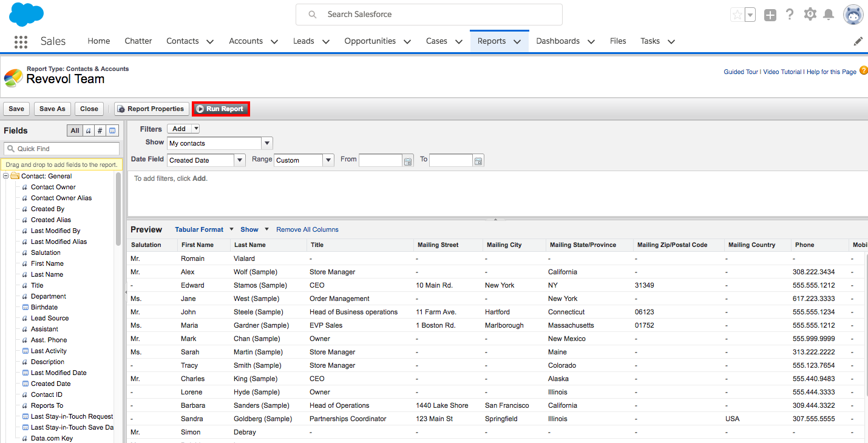Open the Chatter tab
This screenshot has width=868, height=443.
tap(138, 41)
